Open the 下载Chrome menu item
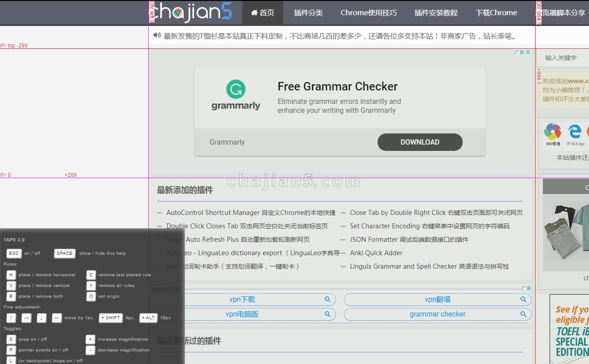This screenshot has width=589, height=364. [x=496, y=13]
